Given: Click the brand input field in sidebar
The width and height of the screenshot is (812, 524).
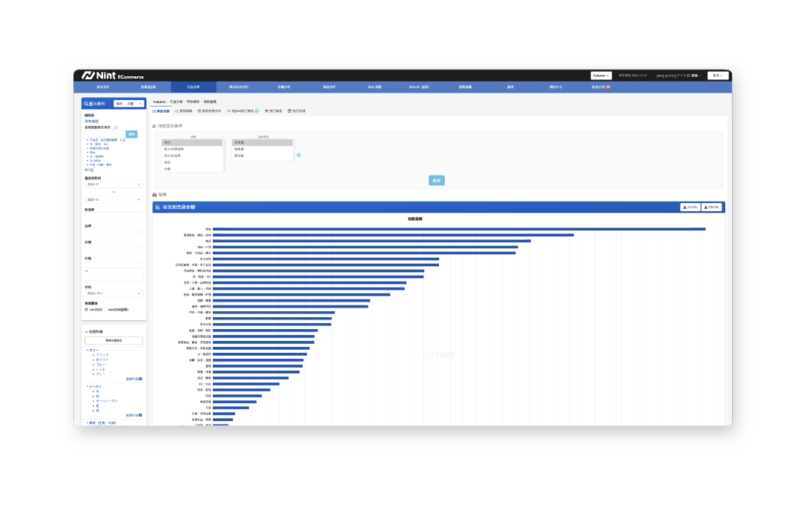Looking at the screenshot, I should (x=113, y=232).
